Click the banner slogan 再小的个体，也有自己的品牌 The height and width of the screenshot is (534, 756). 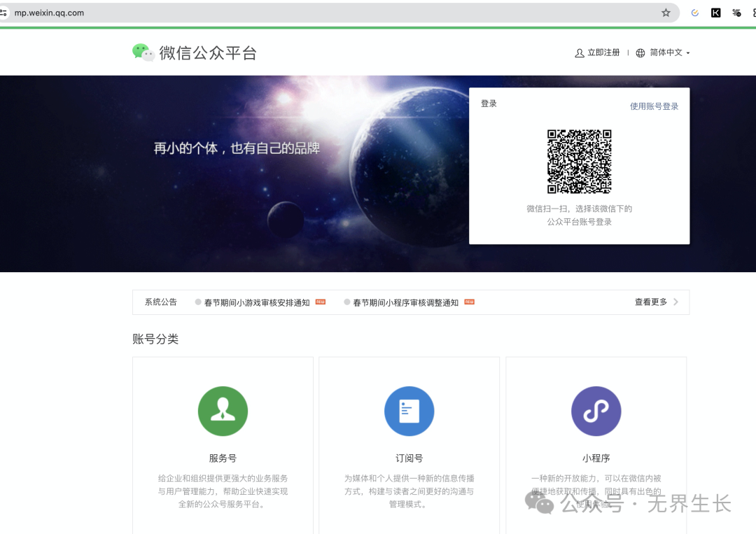tap(237, 148)
